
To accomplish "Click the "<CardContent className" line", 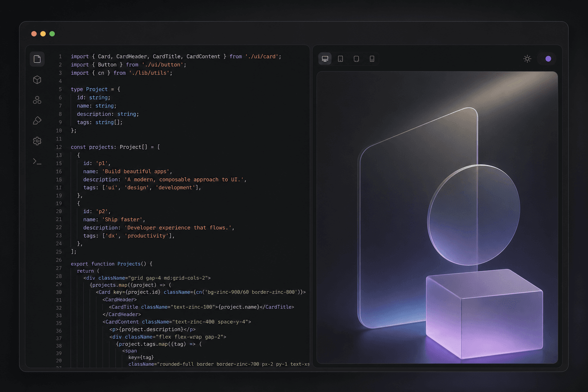I will point(177,322).
